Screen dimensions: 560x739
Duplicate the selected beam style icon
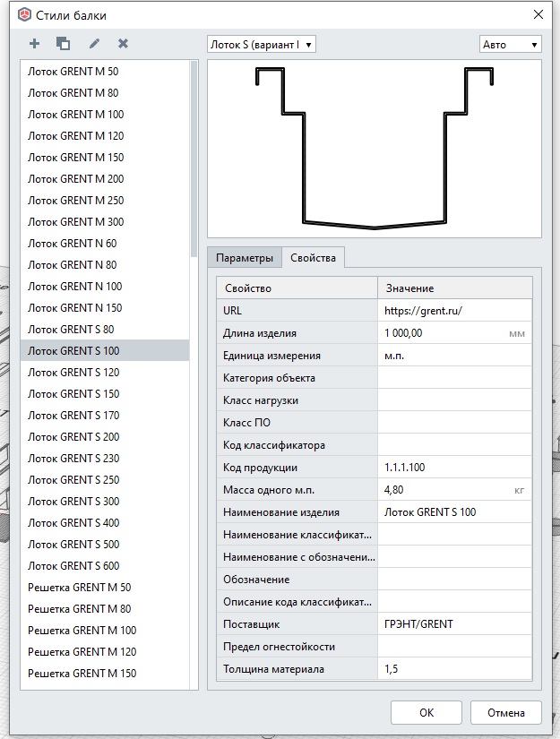coord(63,44)
